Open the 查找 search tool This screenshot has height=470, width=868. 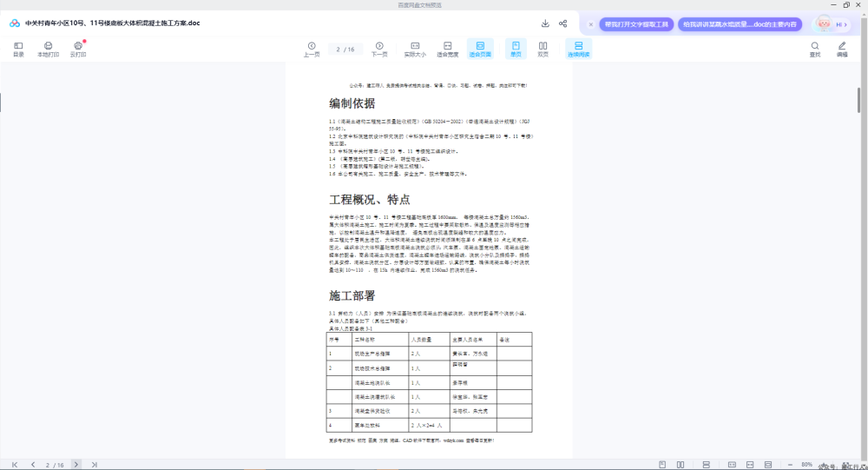tap(815, 50)
